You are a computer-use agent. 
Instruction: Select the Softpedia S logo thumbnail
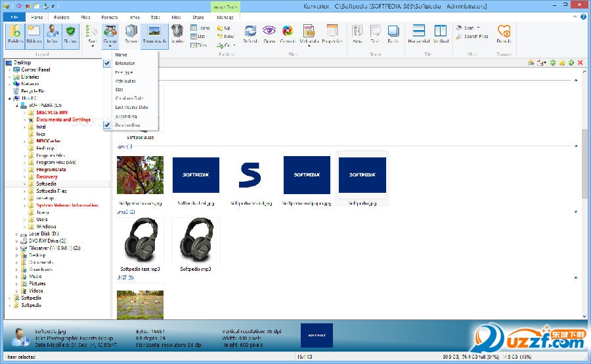[251, 175]
